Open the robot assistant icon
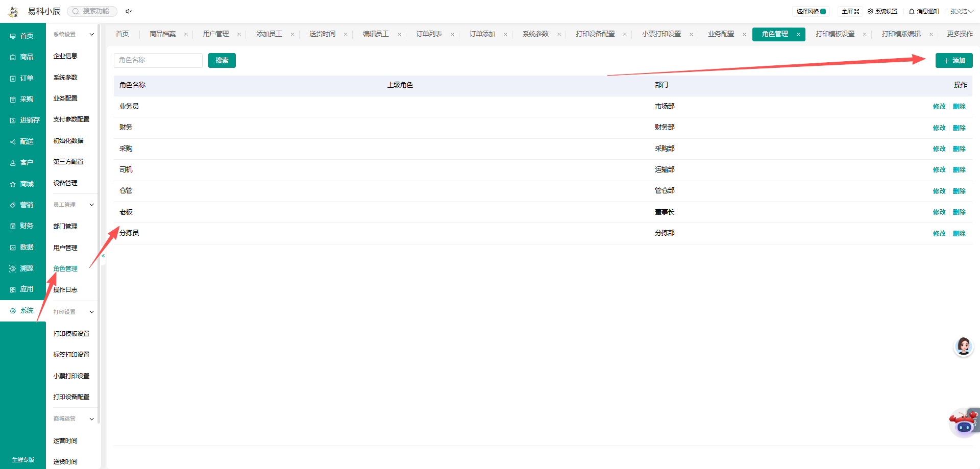980x469 pixels. pos(964,423)
